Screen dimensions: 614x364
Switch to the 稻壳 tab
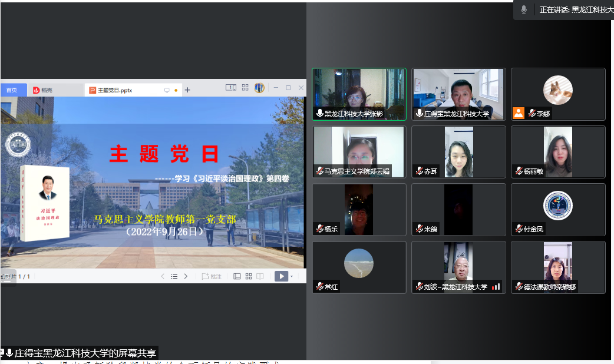click(42, 90)
